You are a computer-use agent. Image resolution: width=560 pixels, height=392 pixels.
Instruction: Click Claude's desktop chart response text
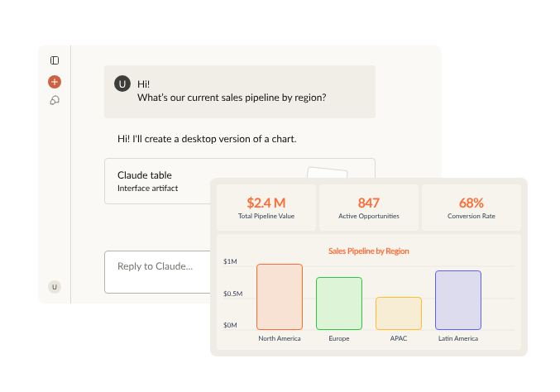click(207, 139)
